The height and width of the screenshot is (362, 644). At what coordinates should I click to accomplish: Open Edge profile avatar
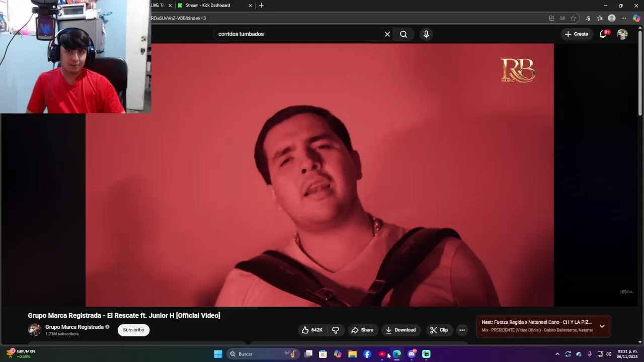pyautogui.click(x=612, y=18)
